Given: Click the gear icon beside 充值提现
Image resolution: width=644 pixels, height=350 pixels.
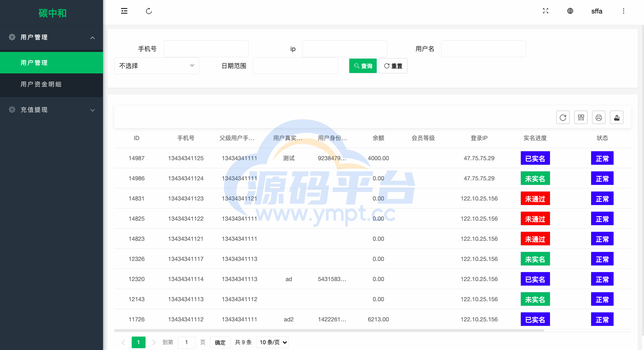Looking at the screenshot, I should tap(12, 110).
